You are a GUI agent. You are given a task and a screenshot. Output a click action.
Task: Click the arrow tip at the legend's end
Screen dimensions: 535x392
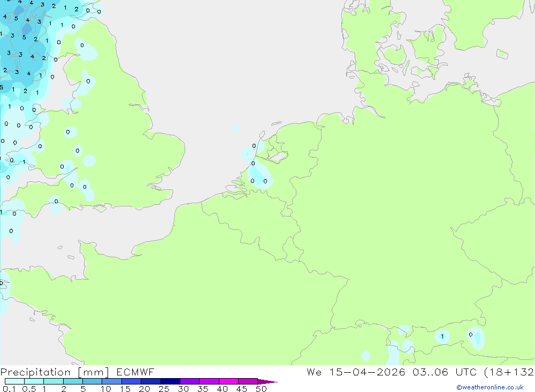[x=267, y=382]
